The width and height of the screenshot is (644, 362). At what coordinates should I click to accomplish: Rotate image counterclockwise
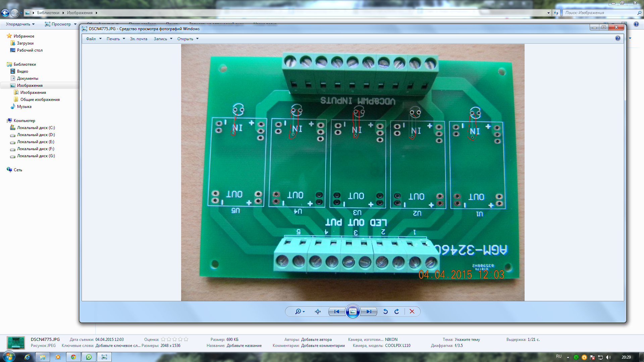pyautogui.click(x=385, y=311)
